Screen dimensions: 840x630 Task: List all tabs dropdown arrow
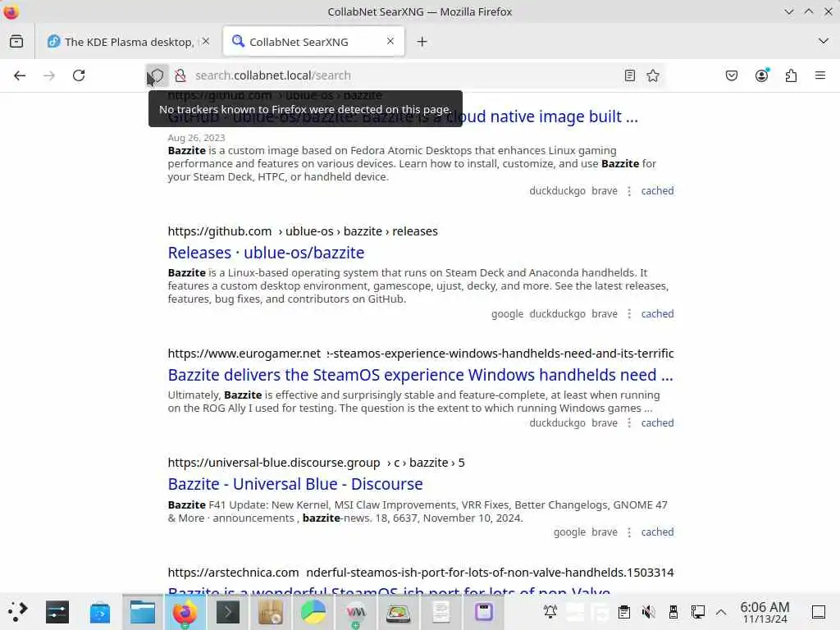(x=824, y=41)
